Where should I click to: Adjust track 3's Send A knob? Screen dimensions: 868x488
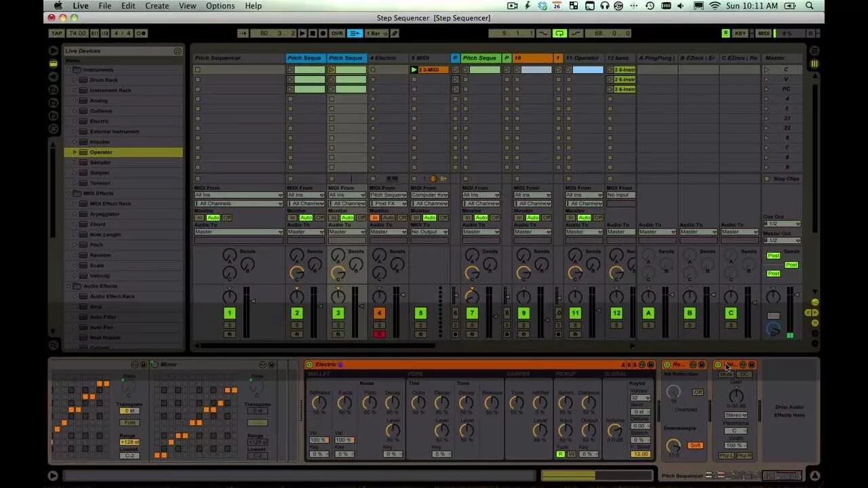[x=338, y=256]
